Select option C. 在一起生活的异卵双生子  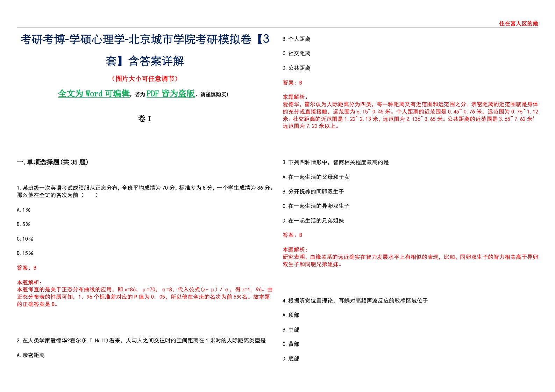point(316,206)
